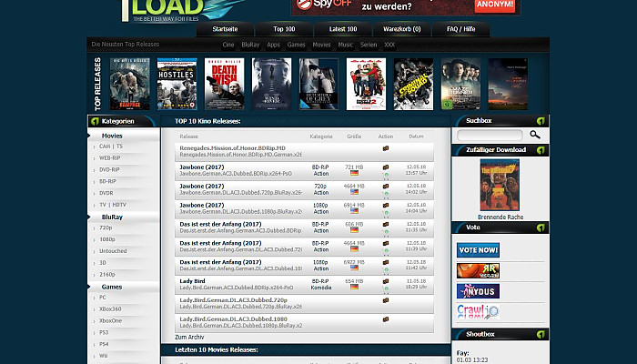Click the magnifier search icon in Suchbox
Image resolution: width=637 pixels, height=364 pixels.
[535, 135]
